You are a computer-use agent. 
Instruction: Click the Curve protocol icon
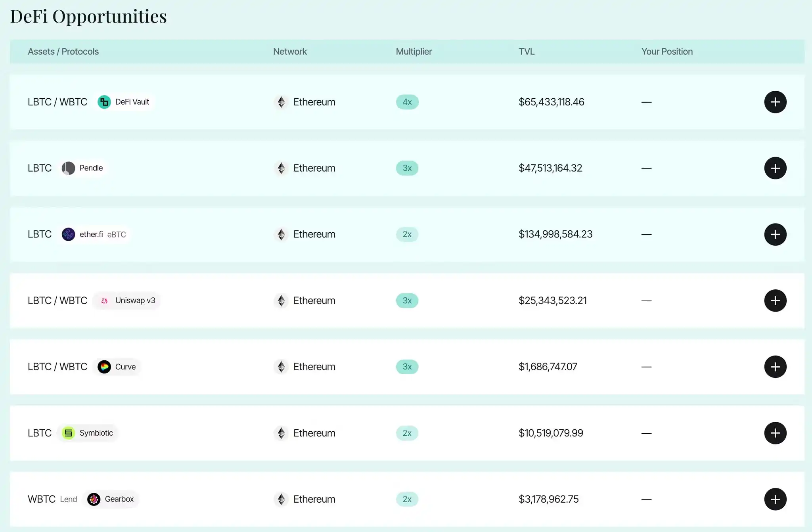pyautogui.click(x=104, y=366)
